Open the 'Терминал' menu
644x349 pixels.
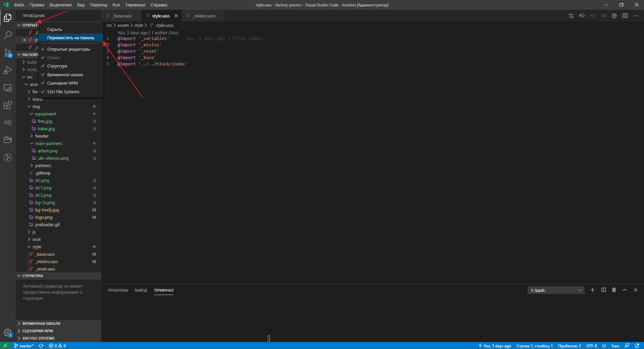(135, 5)
